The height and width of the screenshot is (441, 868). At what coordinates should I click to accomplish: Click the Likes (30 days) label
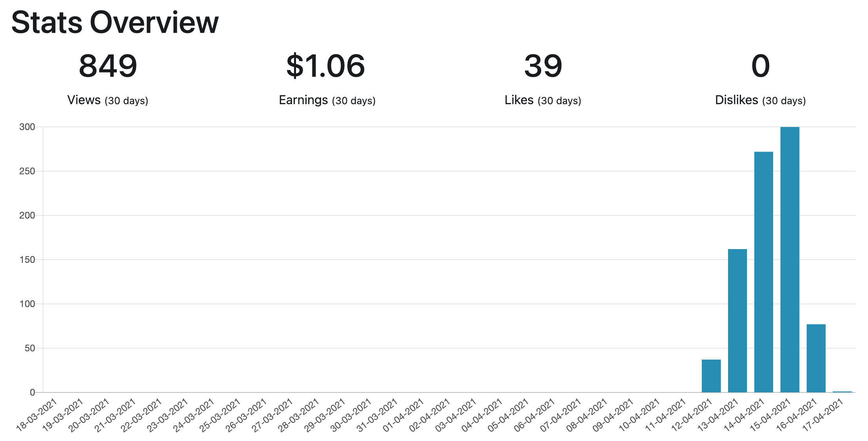543,100
